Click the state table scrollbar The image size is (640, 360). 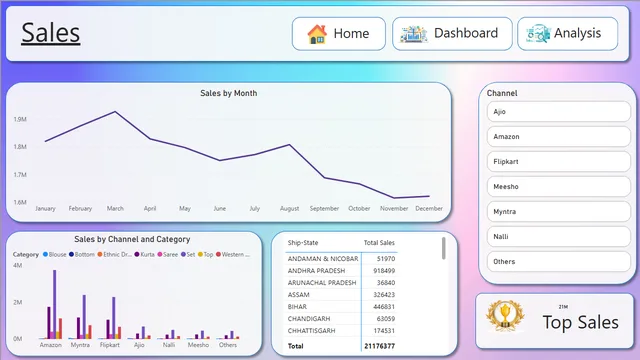[444, 248]
